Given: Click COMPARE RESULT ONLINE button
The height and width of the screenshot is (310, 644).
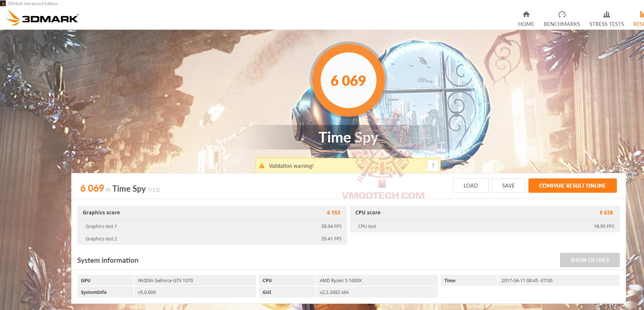Looking at the screenshot, I should (x=572, y=185).
